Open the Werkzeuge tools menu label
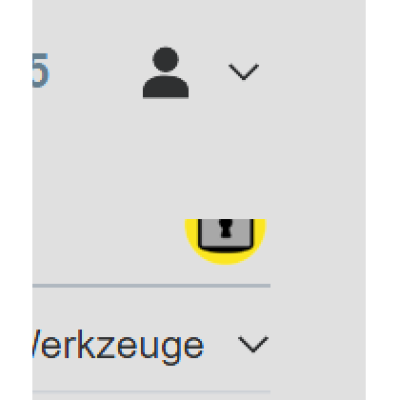The height and width of the screenshot is (400, 400). click(118, 347)
